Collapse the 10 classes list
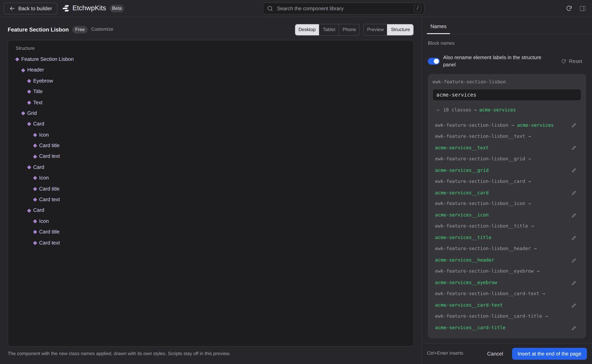 [x=438, y=110]
